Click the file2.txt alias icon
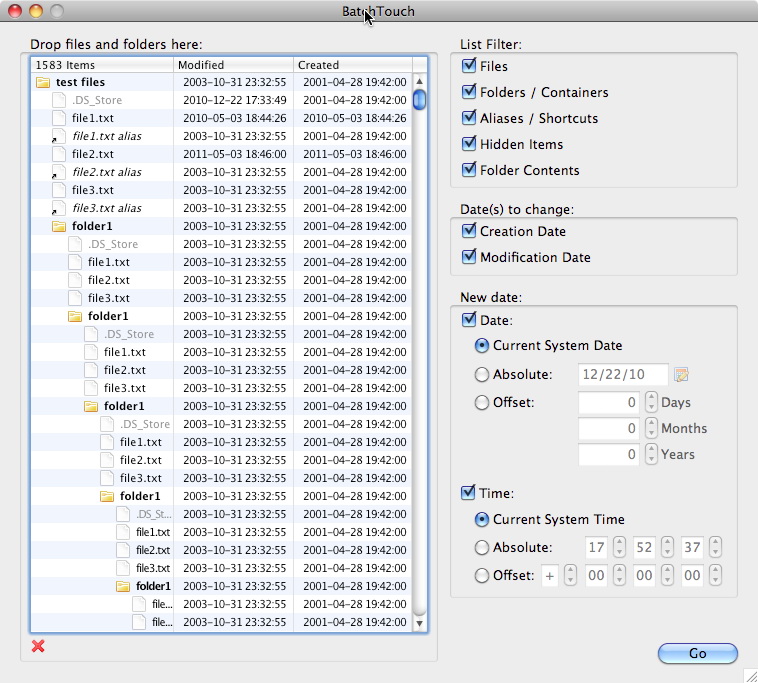 58,172
